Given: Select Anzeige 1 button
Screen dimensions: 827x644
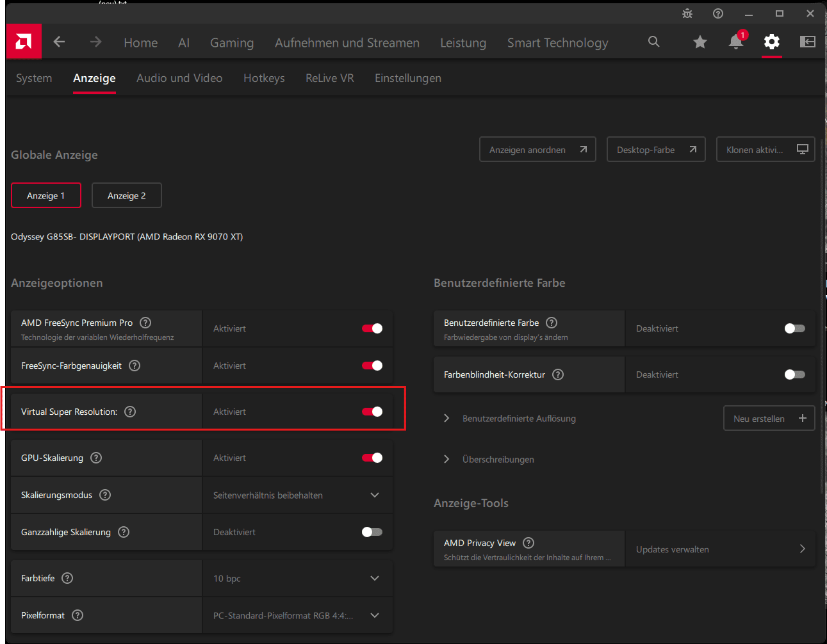Looking at the screenshot, I should (46, 195).
